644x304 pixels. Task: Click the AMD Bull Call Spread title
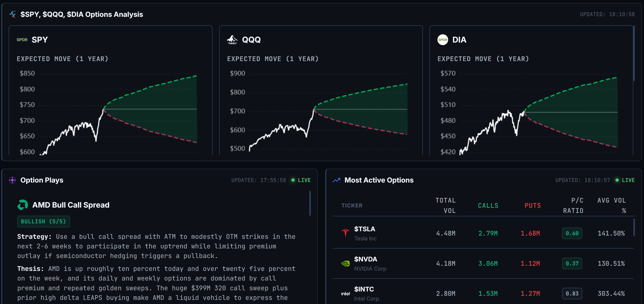71,205
